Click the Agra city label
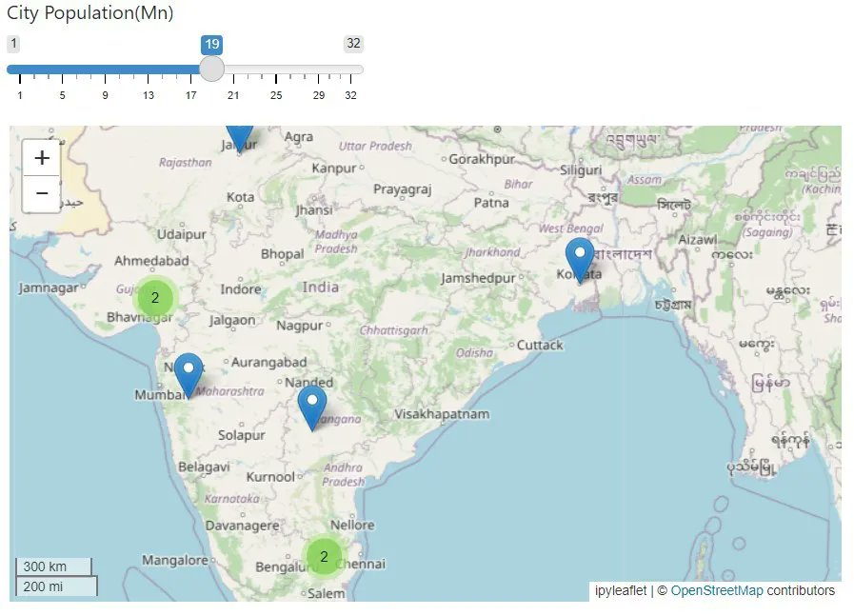The image size is (854, 616). pyautogui.click(x=298, y=137)
